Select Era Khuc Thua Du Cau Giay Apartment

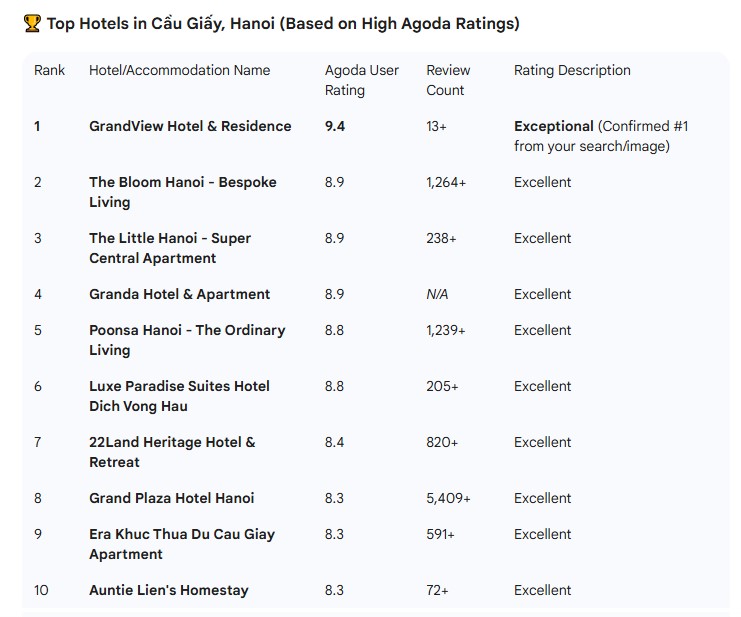(181, 544)
